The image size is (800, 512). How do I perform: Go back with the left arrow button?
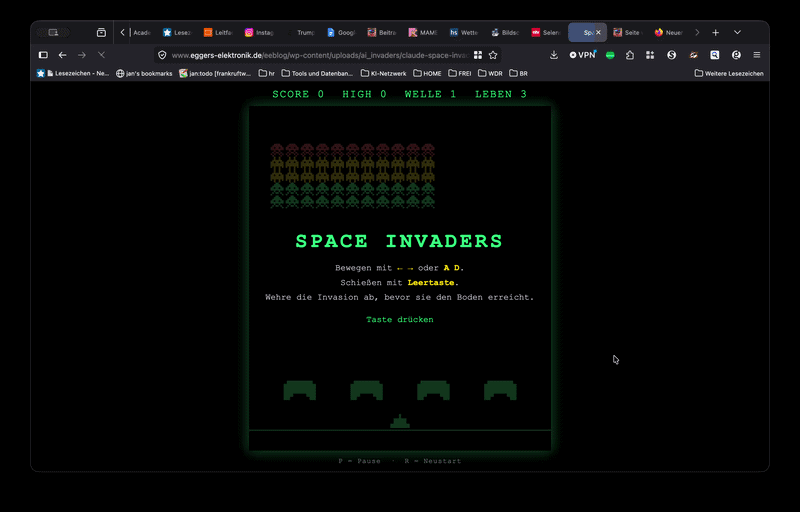coord(62,55)
